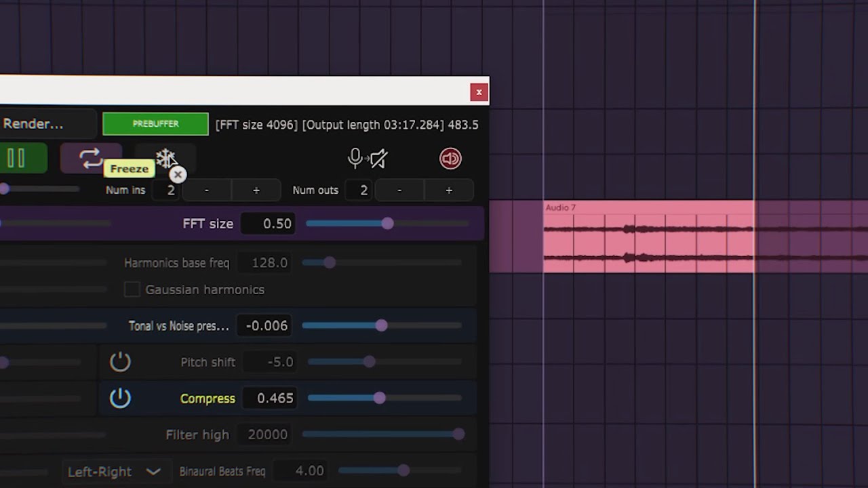Click Tonal vs Noise value -0.006
Screen dimensions: 868x488
pos(266,326)
